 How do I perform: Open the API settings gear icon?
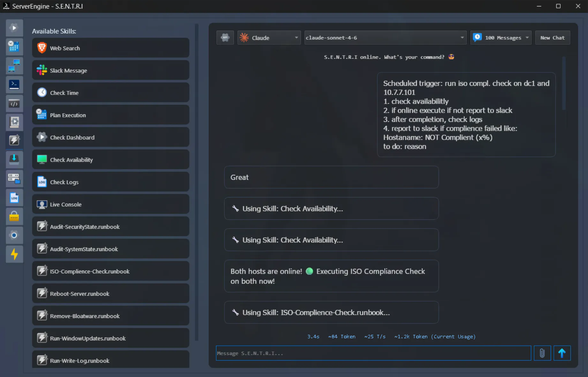tap(225, 38)
